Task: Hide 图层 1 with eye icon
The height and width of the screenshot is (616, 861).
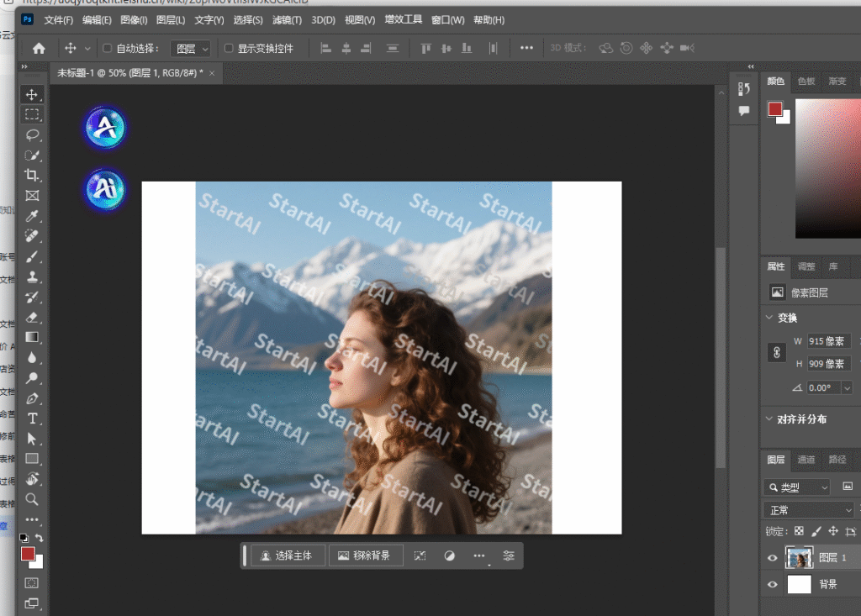Action: [773, 558]
